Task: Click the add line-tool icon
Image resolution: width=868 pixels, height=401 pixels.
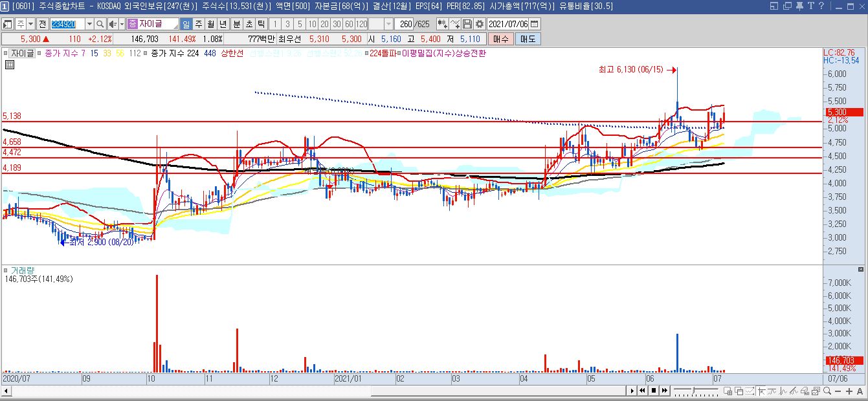Action: coord(456,24)
